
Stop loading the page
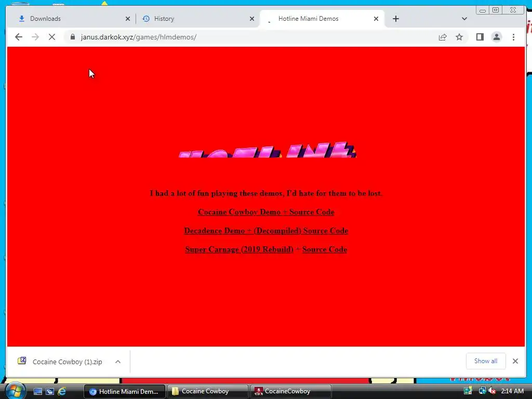(52, 37)
